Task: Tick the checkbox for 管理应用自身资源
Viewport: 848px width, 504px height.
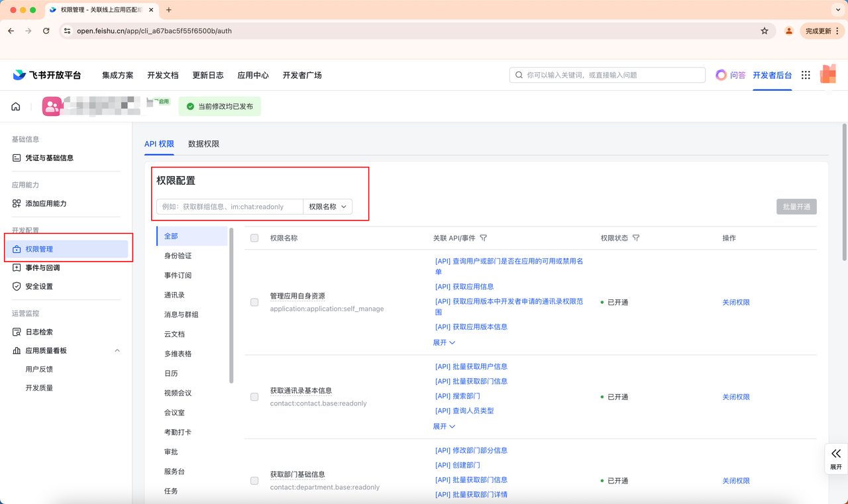Action: coord(254,302)
